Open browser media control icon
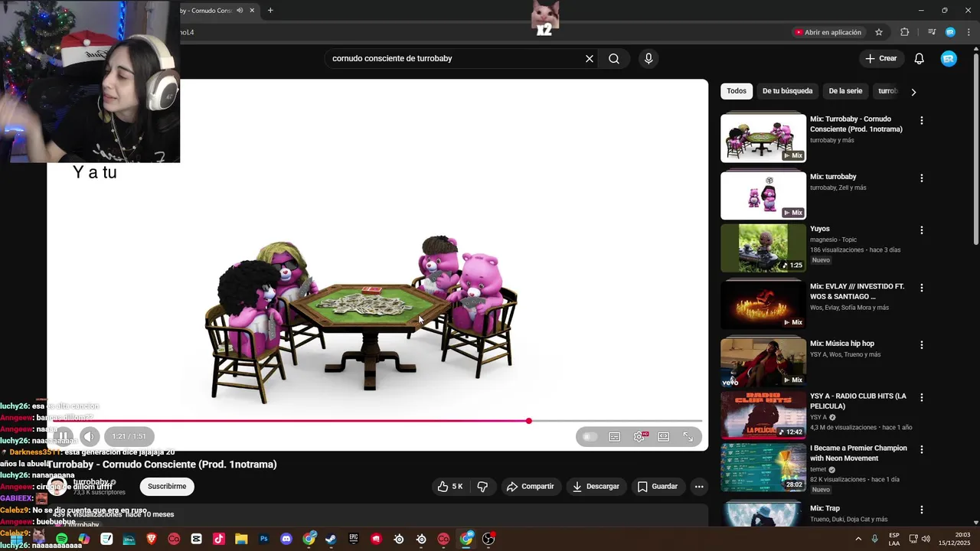Image resolution: width=980 pixels, height=551 pixels. (932, 32)
